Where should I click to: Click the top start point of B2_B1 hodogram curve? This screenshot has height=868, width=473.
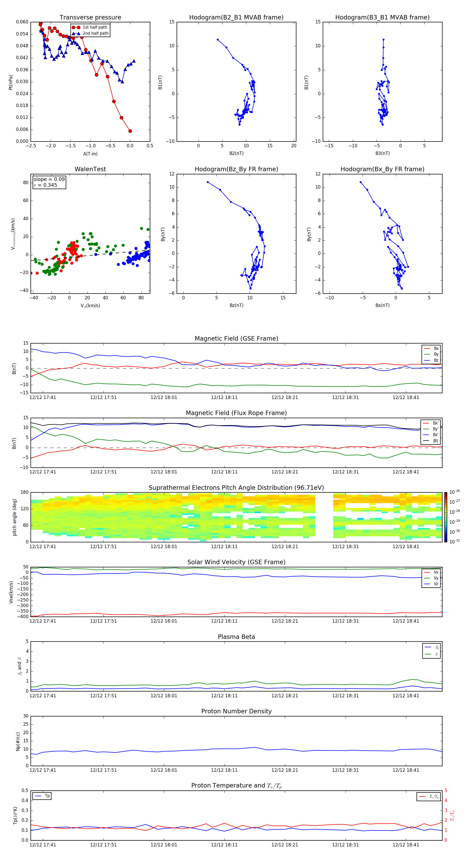(x=218, y=39)
